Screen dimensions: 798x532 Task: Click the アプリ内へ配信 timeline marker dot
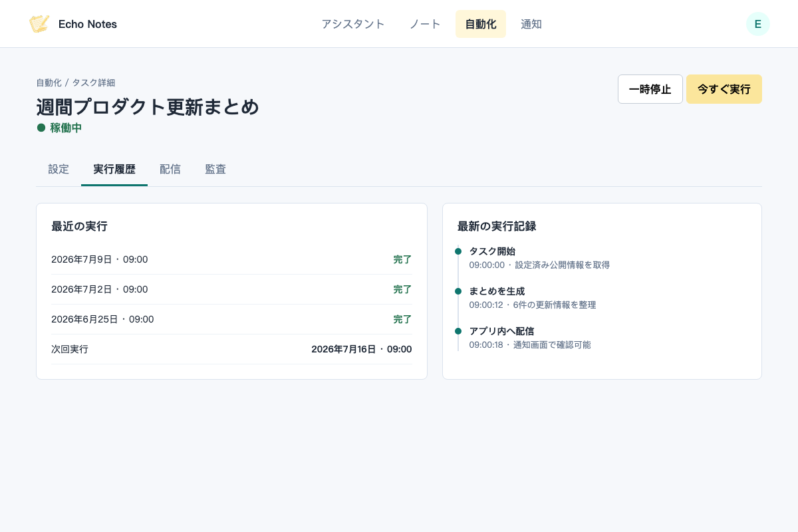click(x=458, y=331)
